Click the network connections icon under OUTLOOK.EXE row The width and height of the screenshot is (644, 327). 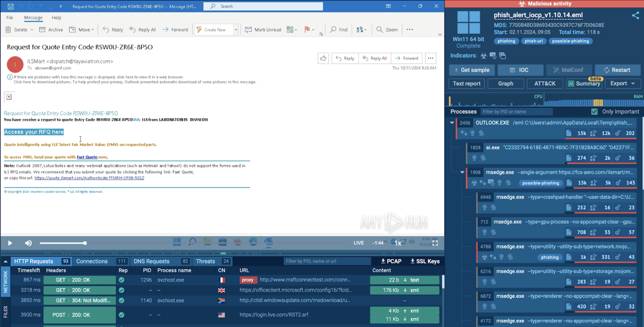click(x=464, y=132)
